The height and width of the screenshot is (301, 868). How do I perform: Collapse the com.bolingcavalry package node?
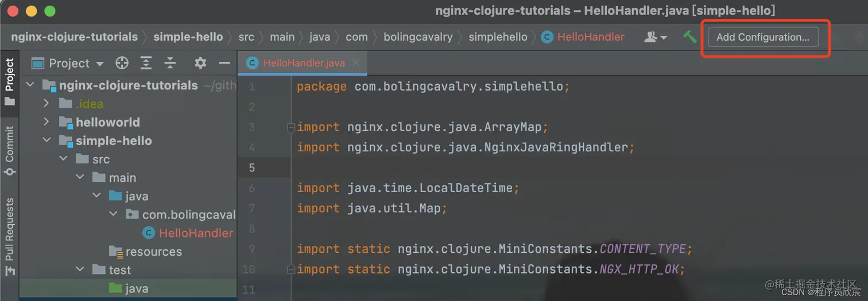click(x=114, y=214)
